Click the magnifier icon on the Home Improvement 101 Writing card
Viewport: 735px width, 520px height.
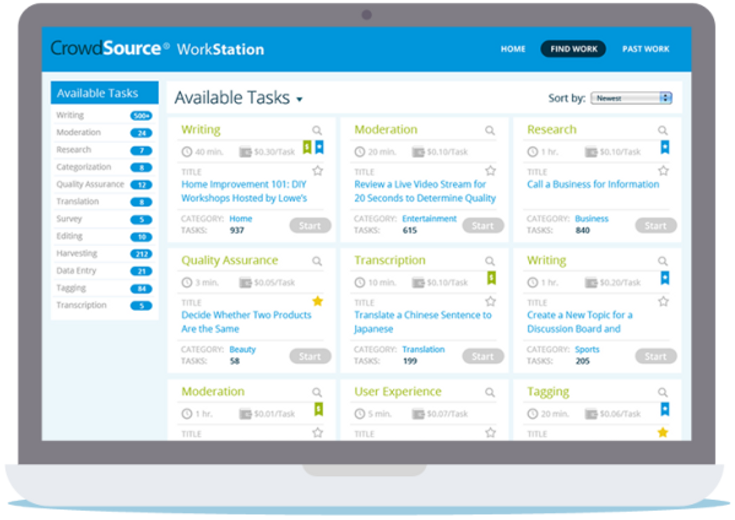tap(317, 130)
